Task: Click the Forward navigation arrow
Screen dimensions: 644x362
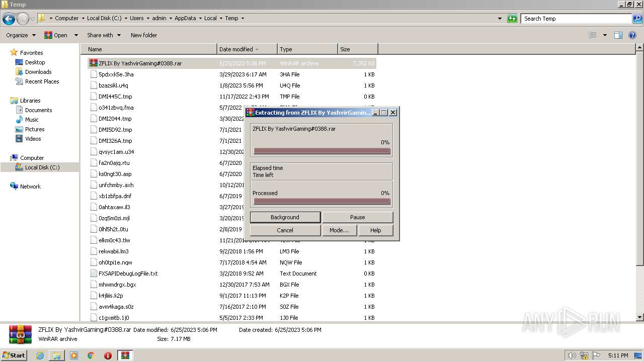Action: pyautogui.click(x=23, y=19)
